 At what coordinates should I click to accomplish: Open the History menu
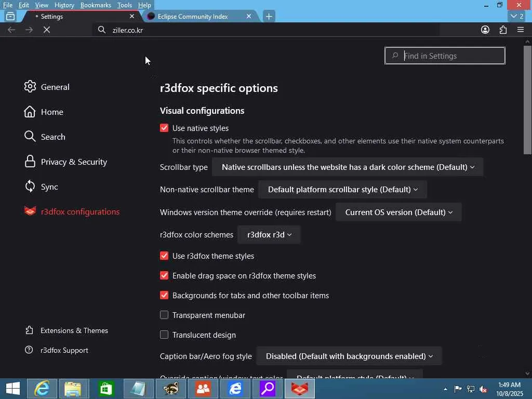click(x=64, y=5)
